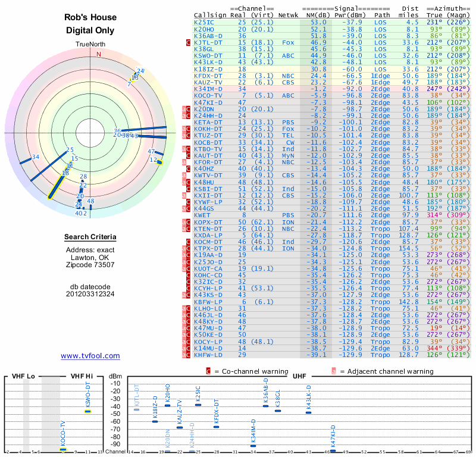The height and width of the screenshot is (457, 476).
Task: Click the C badge beside KOCM-DT row
Action: 188,242
